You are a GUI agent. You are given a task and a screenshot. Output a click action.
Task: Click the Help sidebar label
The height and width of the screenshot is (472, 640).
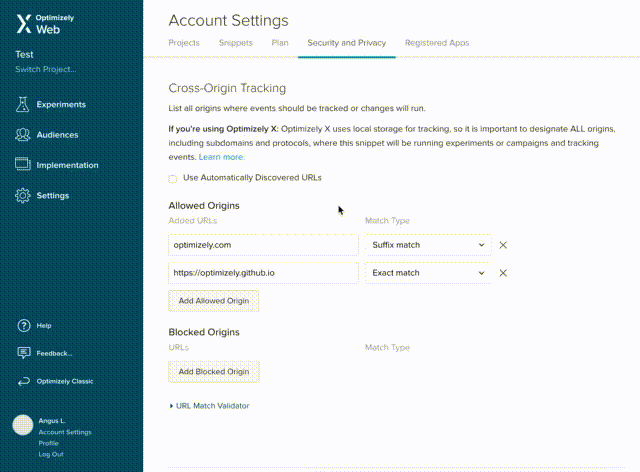coord(44,325)
